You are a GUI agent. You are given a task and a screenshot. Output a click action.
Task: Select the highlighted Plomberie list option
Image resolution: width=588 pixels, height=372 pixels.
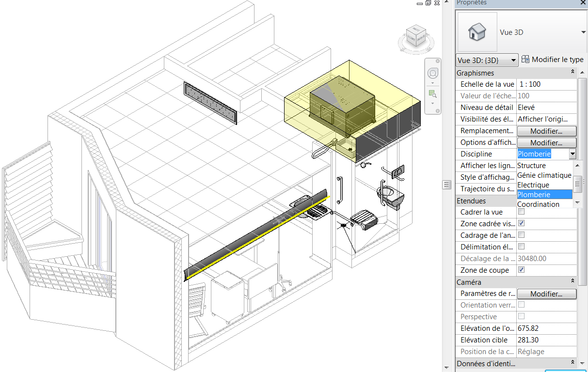[545, 194]
